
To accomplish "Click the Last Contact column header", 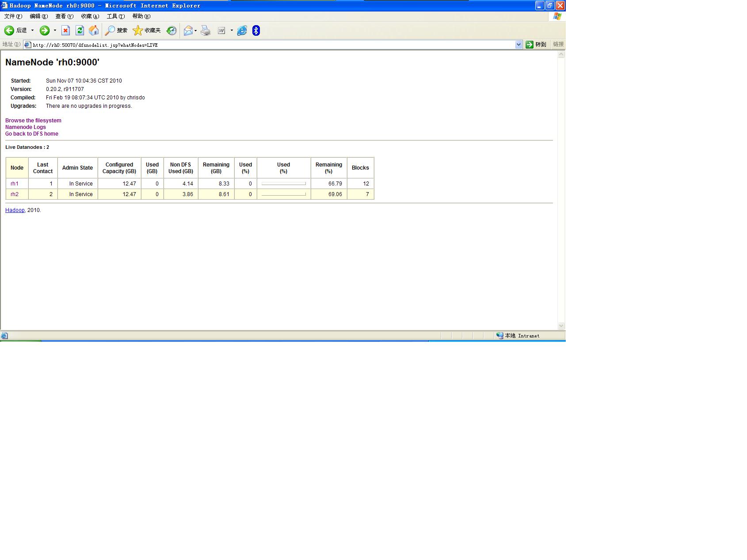I will point(43,168).
